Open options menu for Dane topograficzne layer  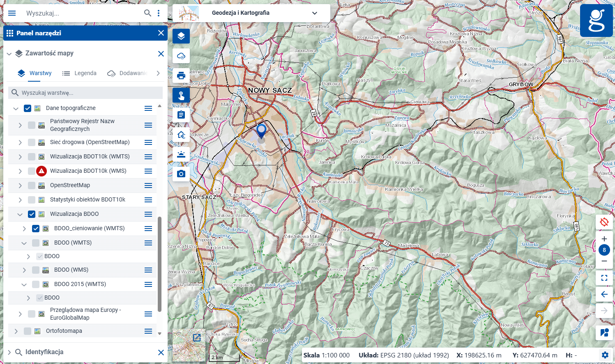coord(148,108)
